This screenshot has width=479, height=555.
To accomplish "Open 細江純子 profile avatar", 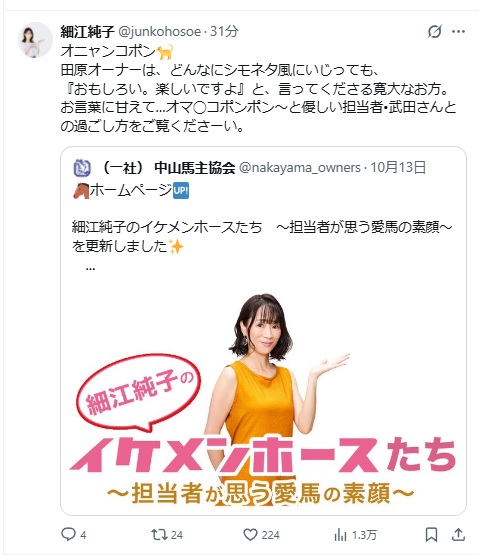I will coord(35,40).
